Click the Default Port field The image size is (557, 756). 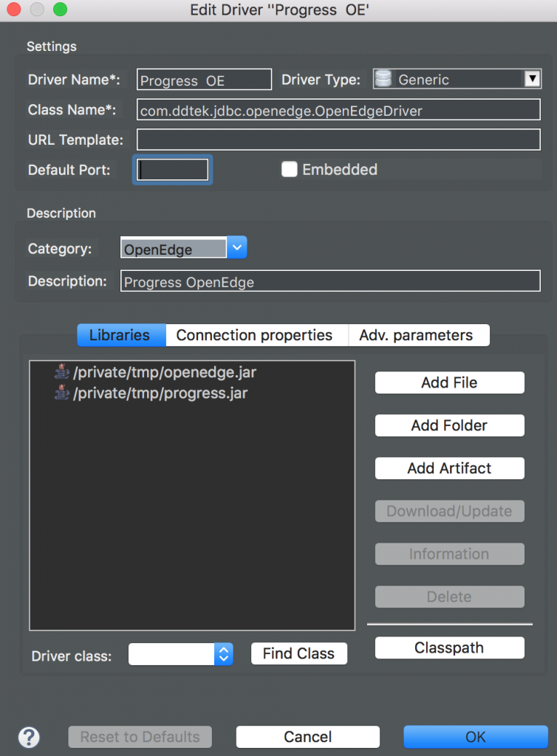(x=173, y=170)
